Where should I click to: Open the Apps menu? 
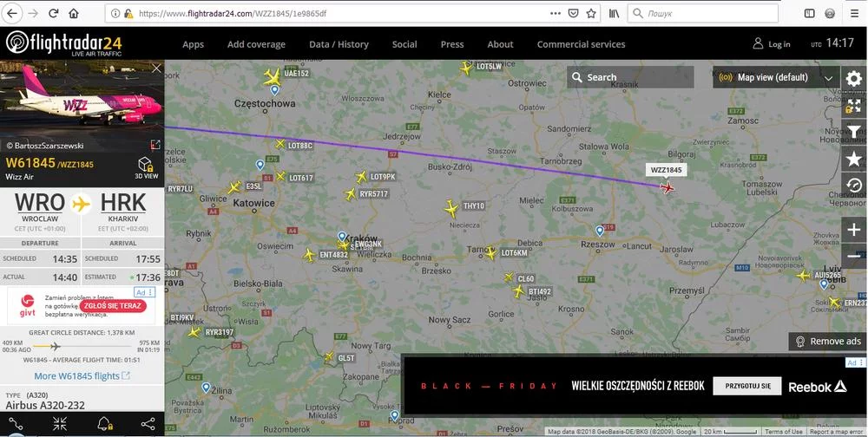click(x=194, y=44)
